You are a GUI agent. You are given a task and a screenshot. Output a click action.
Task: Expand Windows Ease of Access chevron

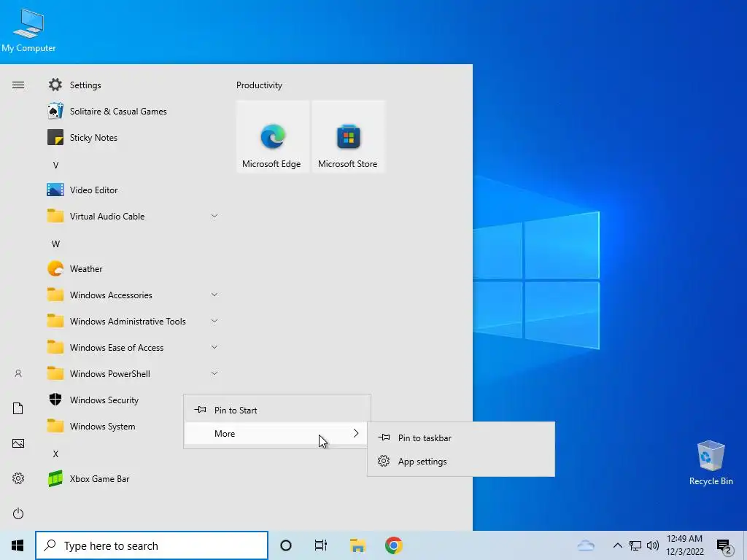(x=214, y=347)
